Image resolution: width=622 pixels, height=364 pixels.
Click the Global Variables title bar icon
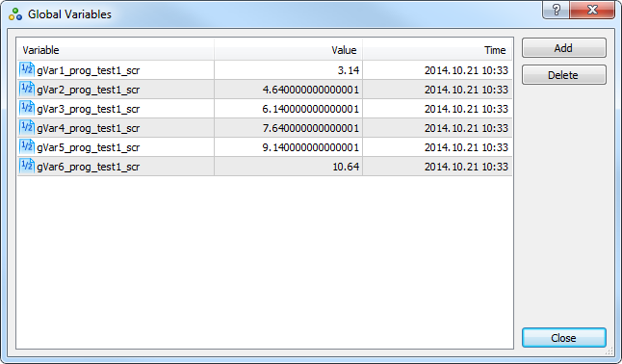15,14
